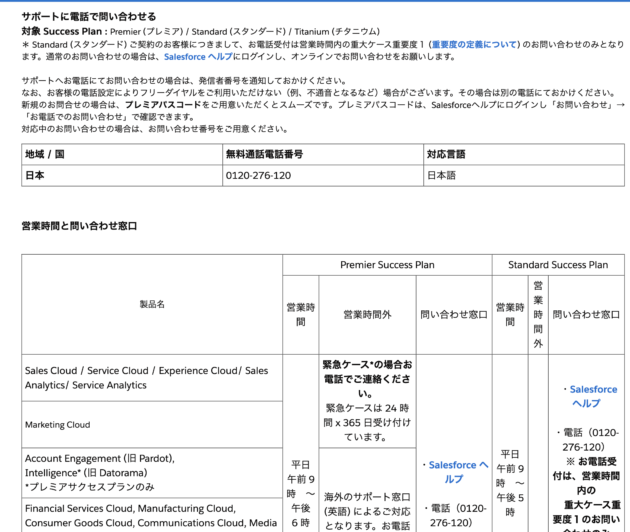630x532 pixels.
Task: Click the bold プレミアパスコード text
Action: pos(163,105)
